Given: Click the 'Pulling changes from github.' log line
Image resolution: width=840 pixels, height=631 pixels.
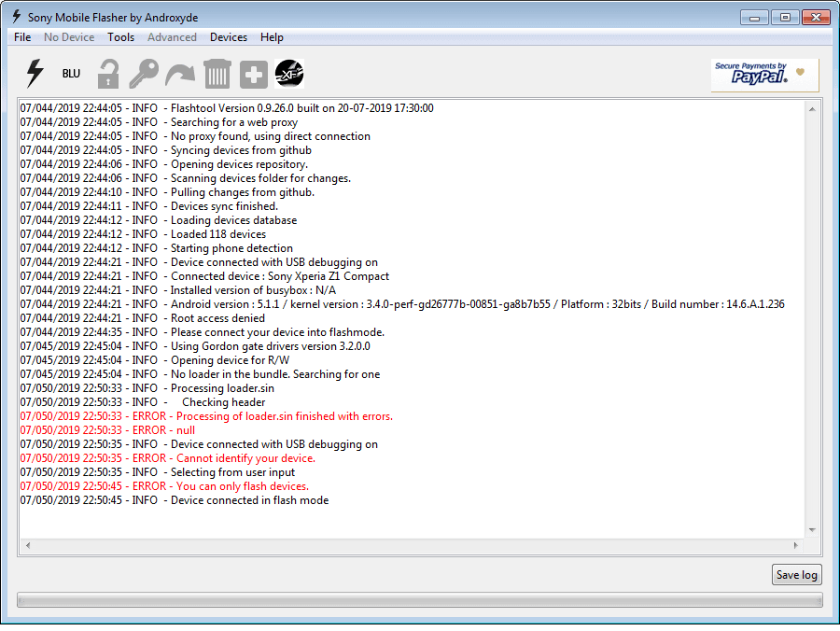Looking at the screenshot, I should [168, 191].
